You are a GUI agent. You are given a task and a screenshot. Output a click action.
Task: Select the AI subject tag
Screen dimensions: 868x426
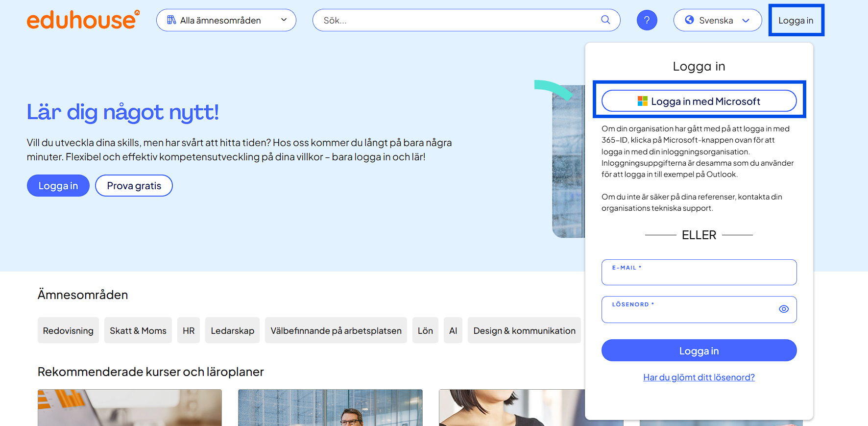click(453, 330)
